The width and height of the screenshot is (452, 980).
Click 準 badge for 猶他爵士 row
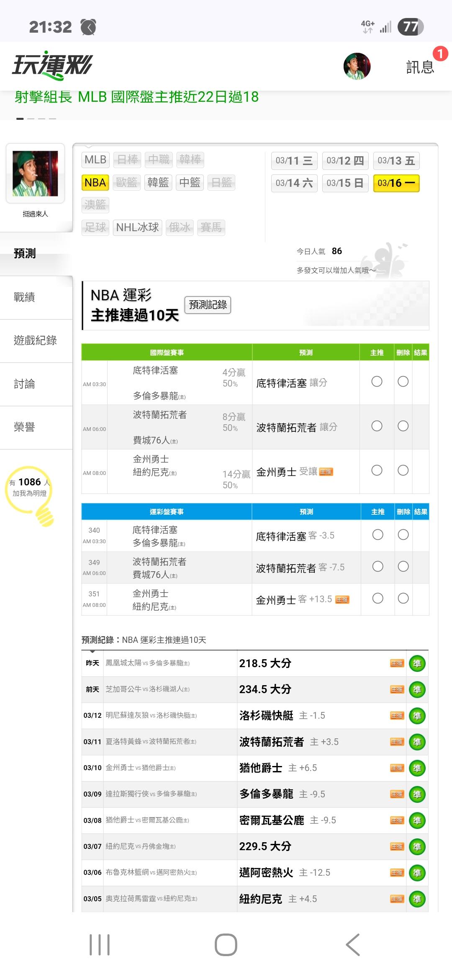[x=417, y=768]
